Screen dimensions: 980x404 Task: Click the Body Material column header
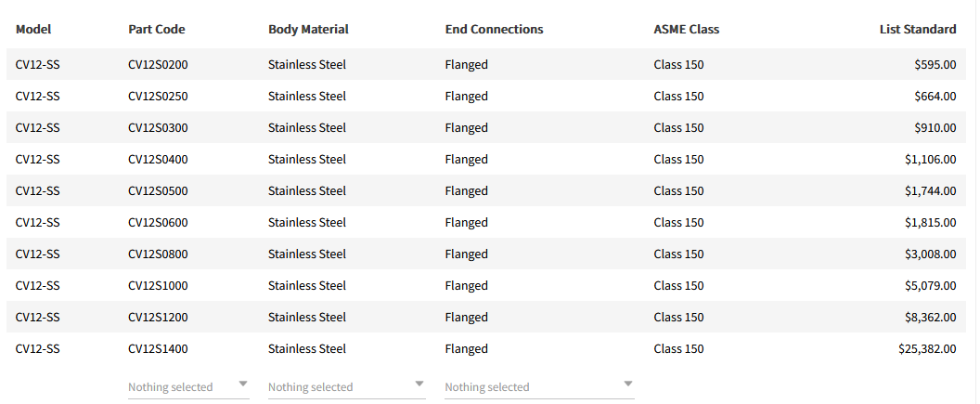point(308,29)
